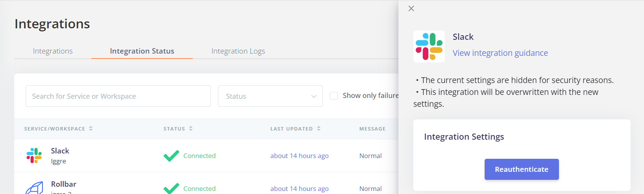Click the Message column header

(372, 129)
